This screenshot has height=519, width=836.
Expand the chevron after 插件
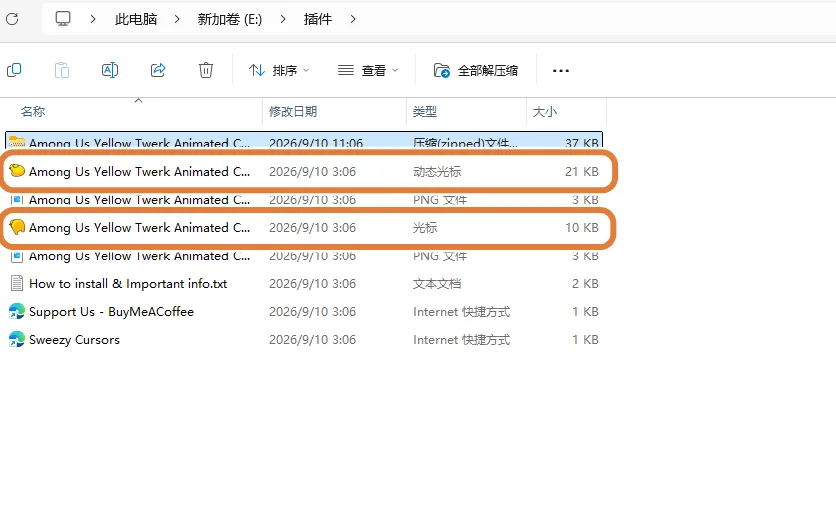353,19
